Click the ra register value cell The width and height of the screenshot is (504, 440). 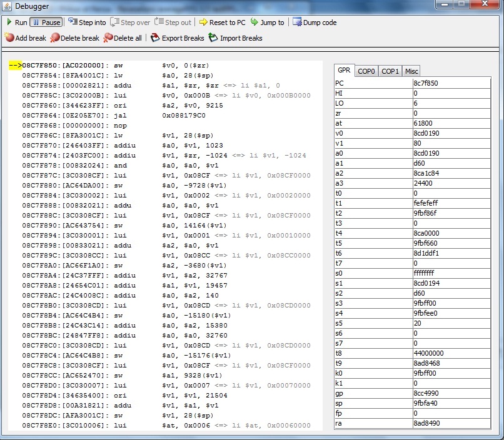451,423
